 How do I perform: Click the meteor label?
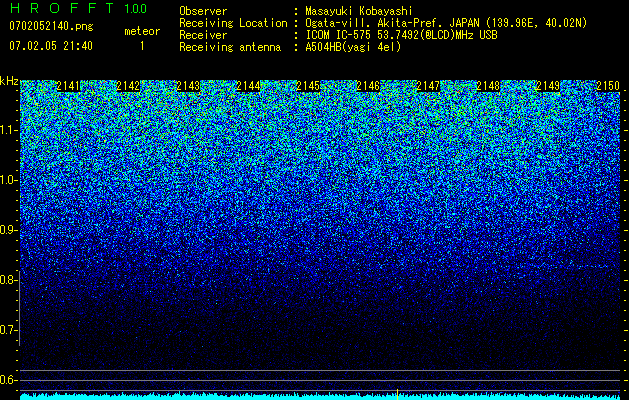click(x=142, y=31)
